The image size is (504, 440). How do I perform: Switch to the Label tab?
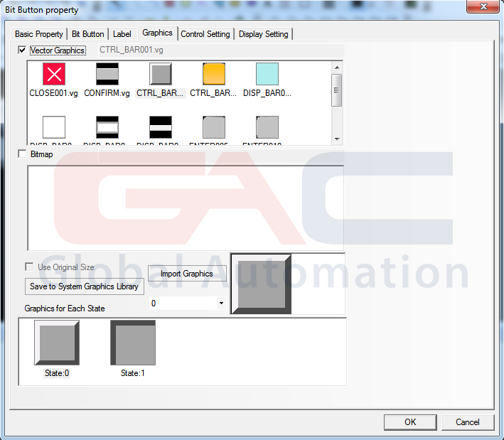pos(122,34)
